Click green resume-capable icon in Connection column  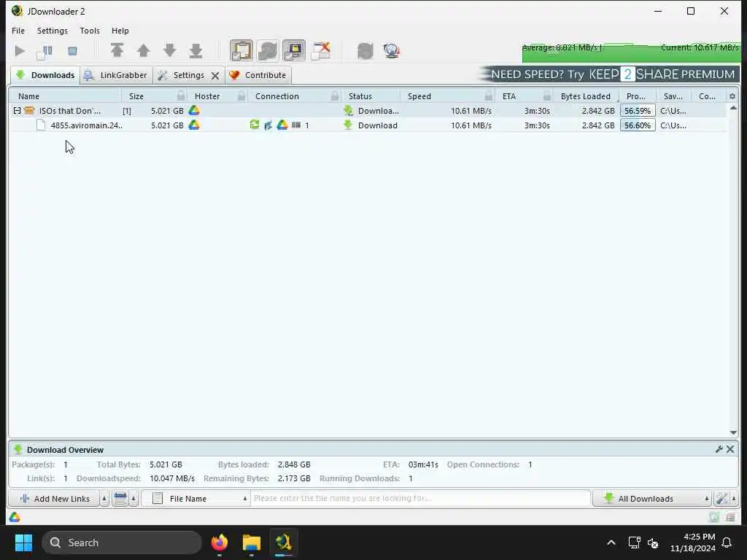tap(255, 125)
